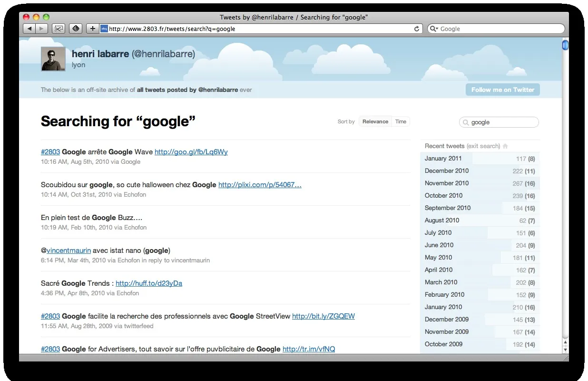The height and width of the screenshot is (381, 588).
Task: Open #2803 hashtag in Advertisers tweet
Action: (50, 349)
